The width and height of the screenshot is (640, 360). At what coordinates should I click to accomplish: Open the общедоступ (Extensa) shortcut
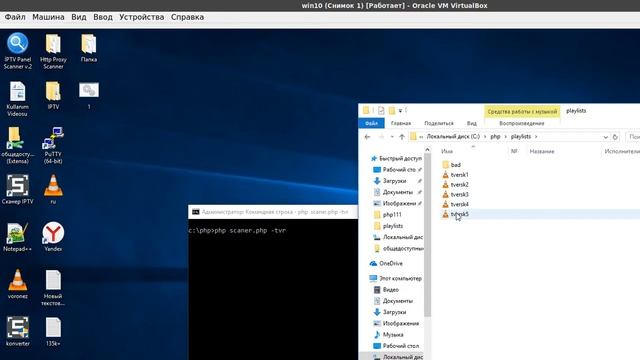point(18,146)
